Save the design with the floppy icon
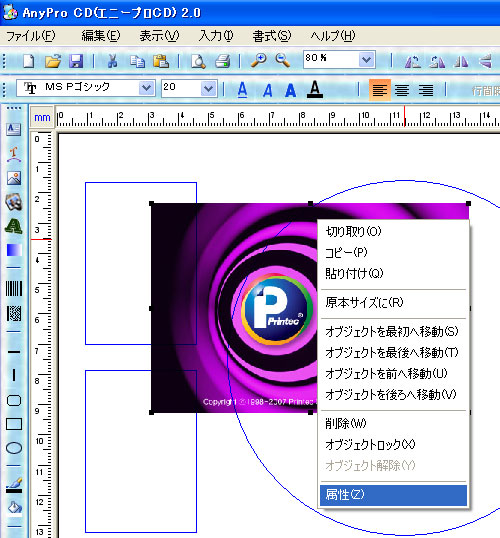 (76, 61)
